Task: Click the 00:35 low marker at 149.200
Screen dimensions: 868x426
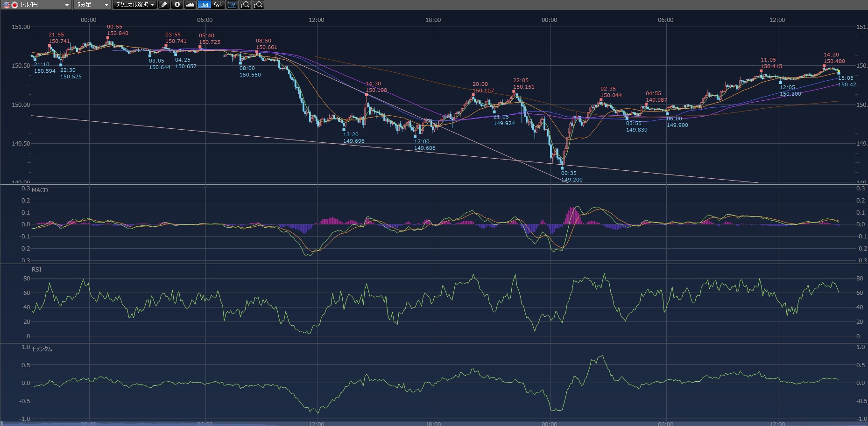Action: (x=562, y=168)
